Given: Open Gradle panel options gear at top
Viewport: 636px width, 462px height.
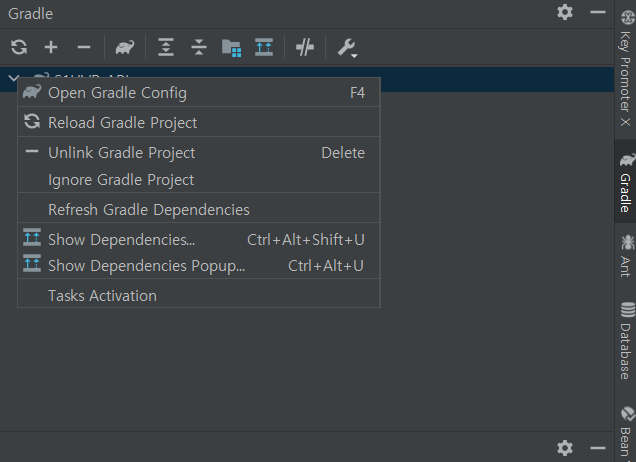Looking at the screenshot, I should click(565, 13).
